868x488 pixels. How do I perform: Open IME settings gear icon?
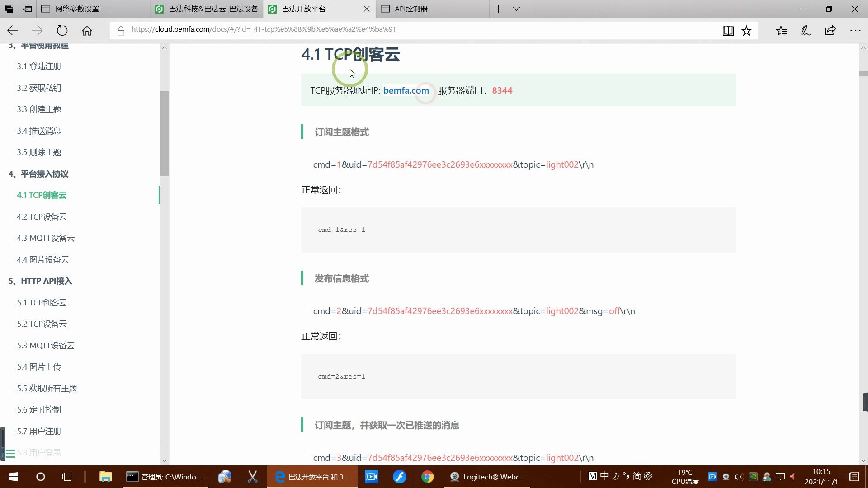pos(648,476)
